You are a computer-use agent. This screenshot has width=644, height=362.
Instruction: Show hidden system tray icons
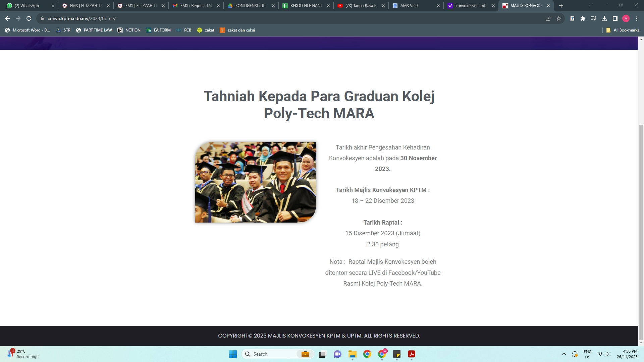click(x=564, y=354)
